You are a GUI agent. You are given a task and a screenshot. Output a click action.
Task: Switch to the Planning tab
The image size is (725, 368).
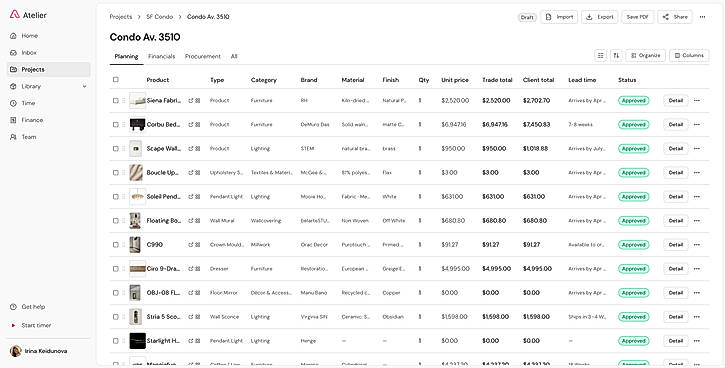(126, 56)
